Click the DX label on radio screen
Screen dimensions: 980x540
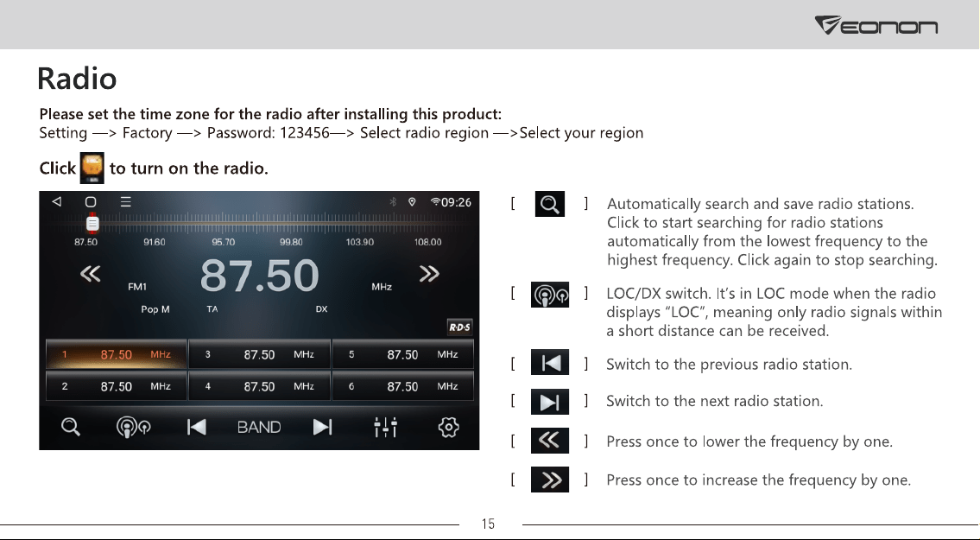[x=321, y=309]
